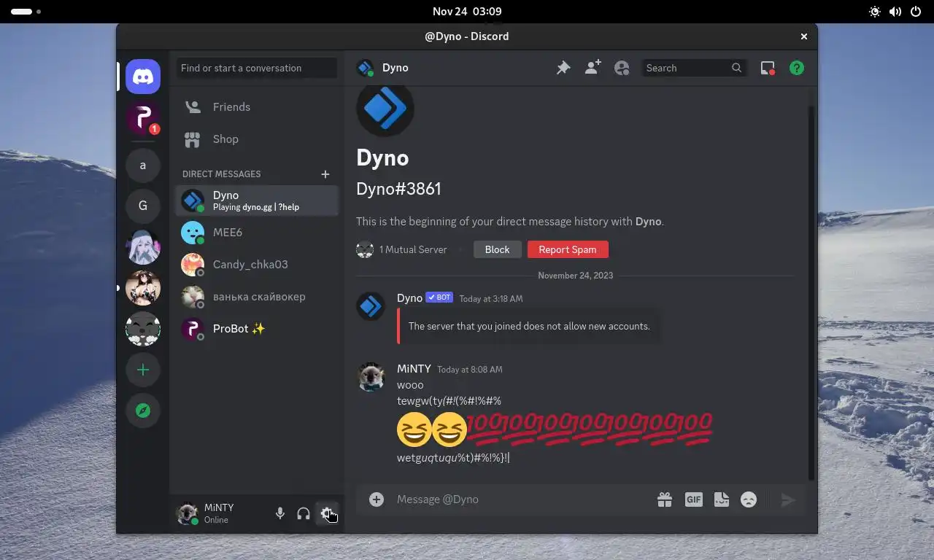This screenshot has width=934, height=560.
Task: Open the system volume indicator
Action: tap(895, 12)
